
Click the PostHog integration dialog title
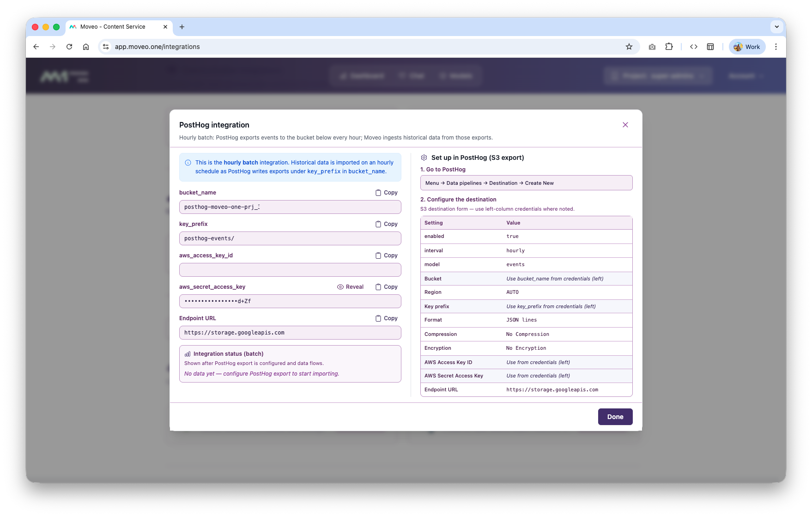[x=214, y=125]
